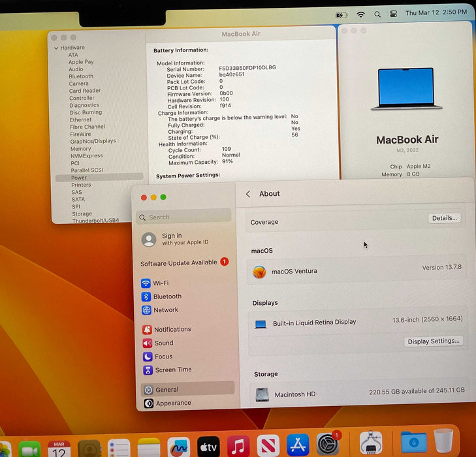Click the Sign in Apple ID avatar

pos(149,240)
